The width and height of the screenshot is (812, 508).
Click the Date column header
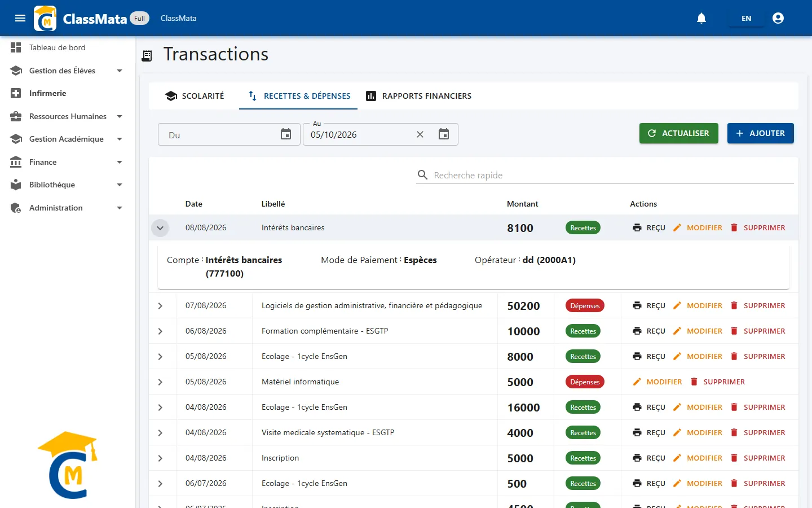coord(193,204)
